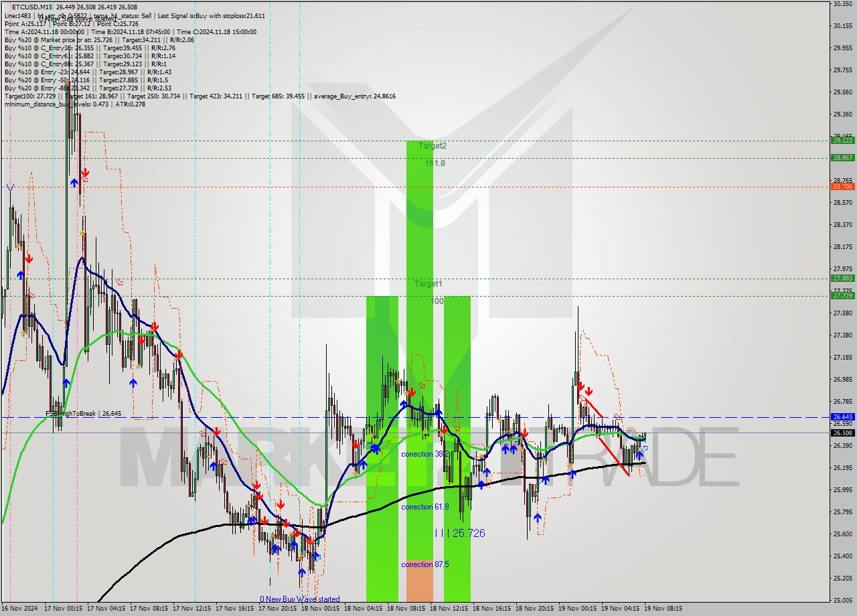The image size is (857, 616).
Task: Click the '18 Nov 04:15' time label
Action: tap(363, 609)
